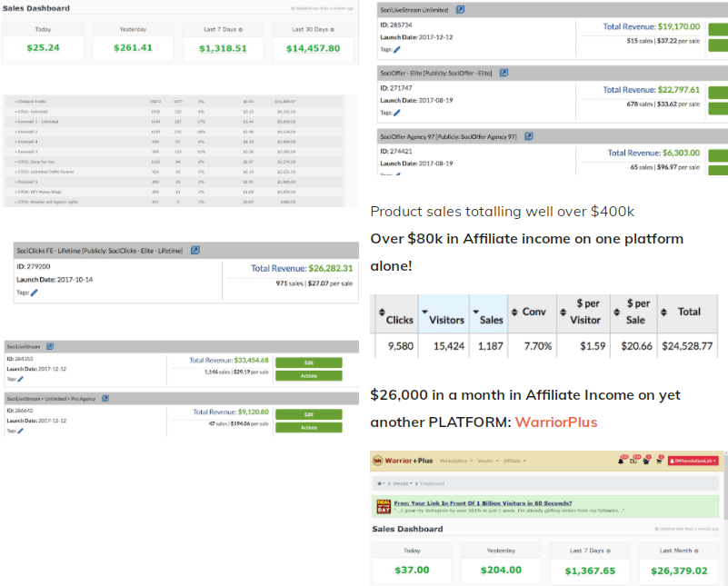This screenshot has width=728, height=586.
Task: Edit tags pencil for product ID 279200
Action: 35,293
